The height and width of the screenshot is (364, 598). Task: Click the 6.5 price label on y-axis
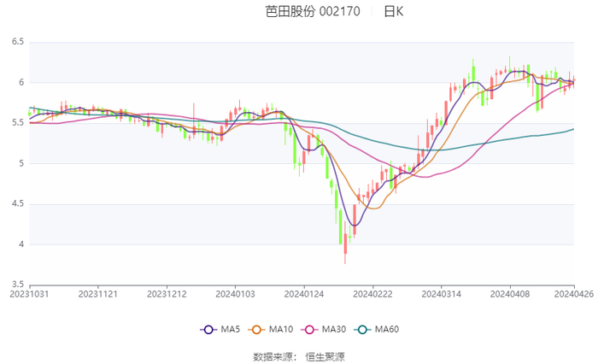click(17, 42)
